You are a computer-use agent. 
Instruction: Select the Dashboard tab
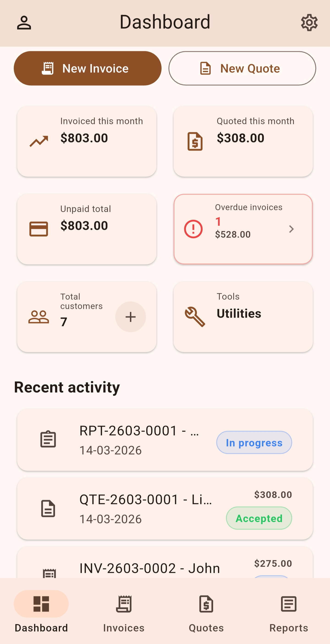[41, 613]
